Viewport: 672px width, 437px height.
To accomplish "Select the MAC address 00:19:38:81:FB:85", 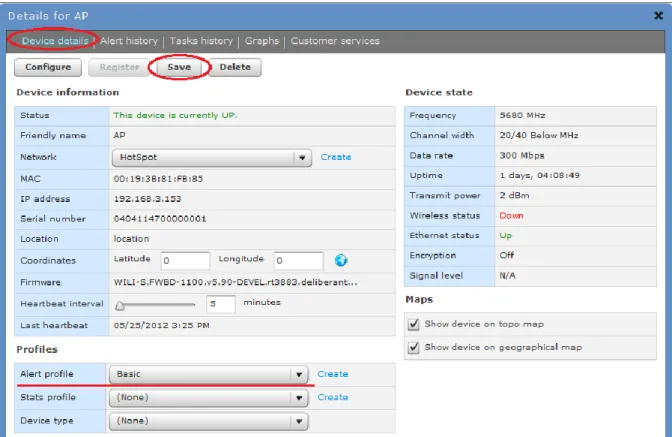I will pos(158,179).
